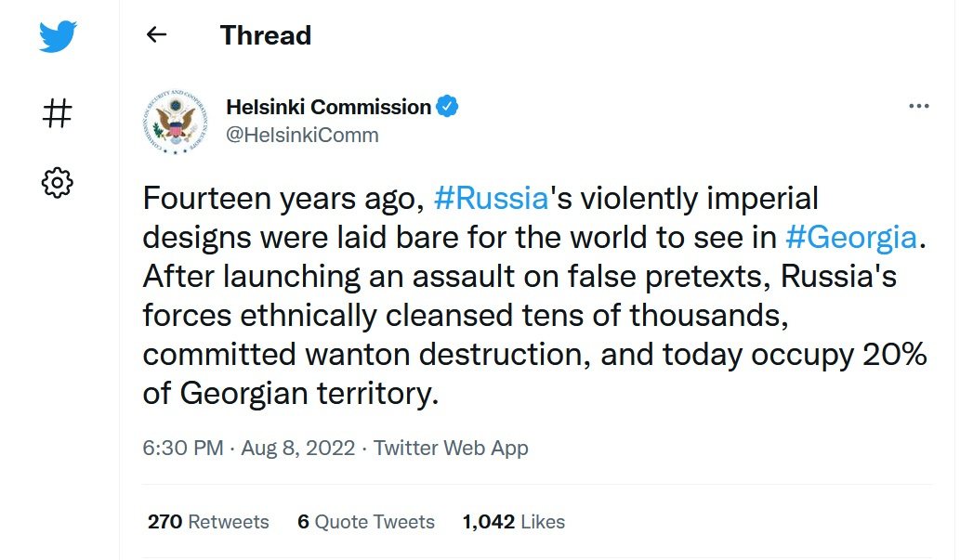Click the Twitter bird logo
The width and height of the screenshot is (960, 560).
pyautogui.click(x=58, y=36)
